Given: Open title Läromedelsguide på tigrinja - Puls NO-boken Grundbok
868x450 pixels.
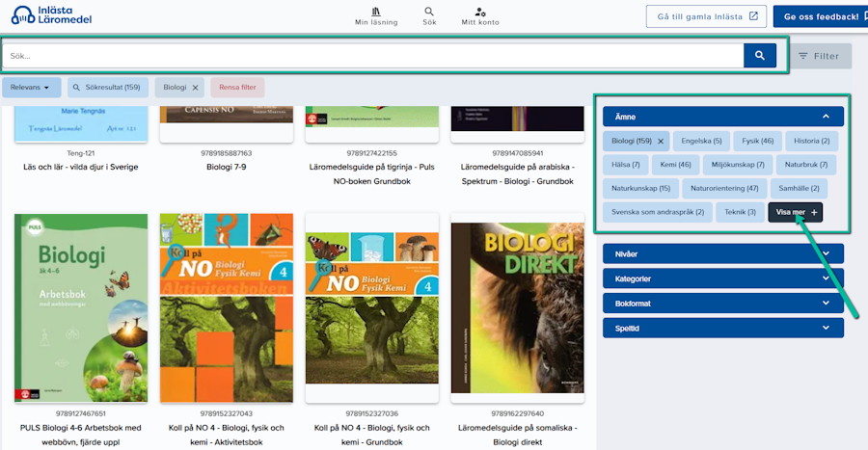Looking at the screenshot, I should 372,174.
